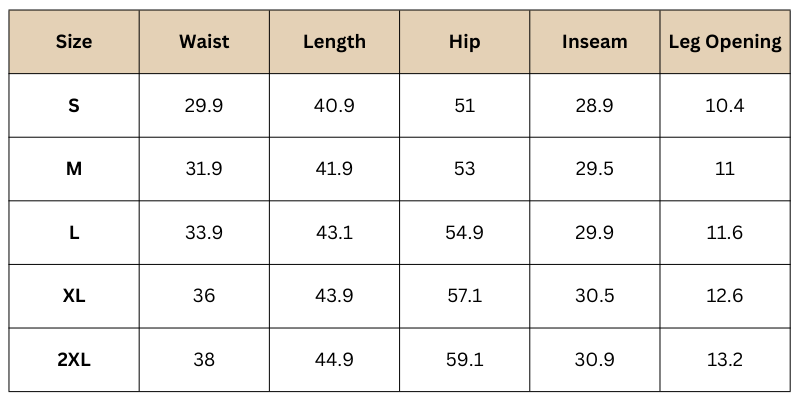800x400 pixels.
Task: Select the L size row label
Action: pos(74,233)
